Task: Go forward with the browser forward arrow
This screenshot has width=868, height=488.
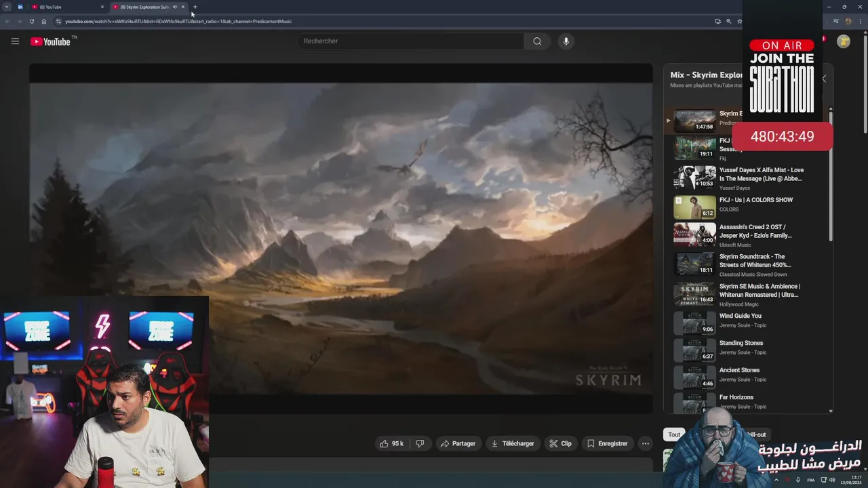Action: click(19, 21)
